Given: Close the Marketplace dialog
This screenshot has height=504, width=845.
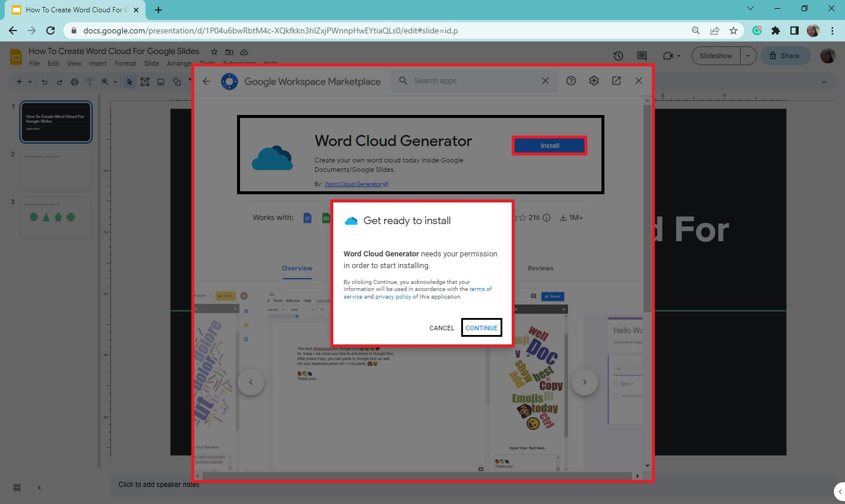Looking at the screenshot, I should (x=638, y=81).
